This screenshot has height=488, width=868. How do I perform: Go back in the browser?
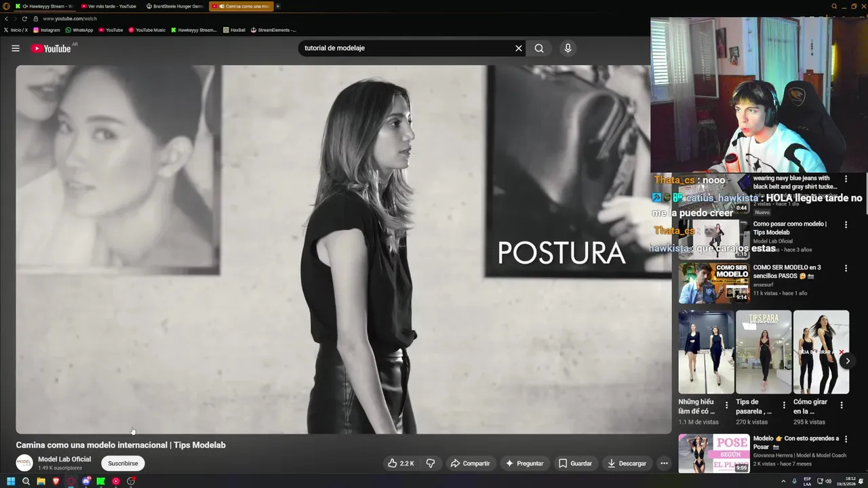coord(6,19)
